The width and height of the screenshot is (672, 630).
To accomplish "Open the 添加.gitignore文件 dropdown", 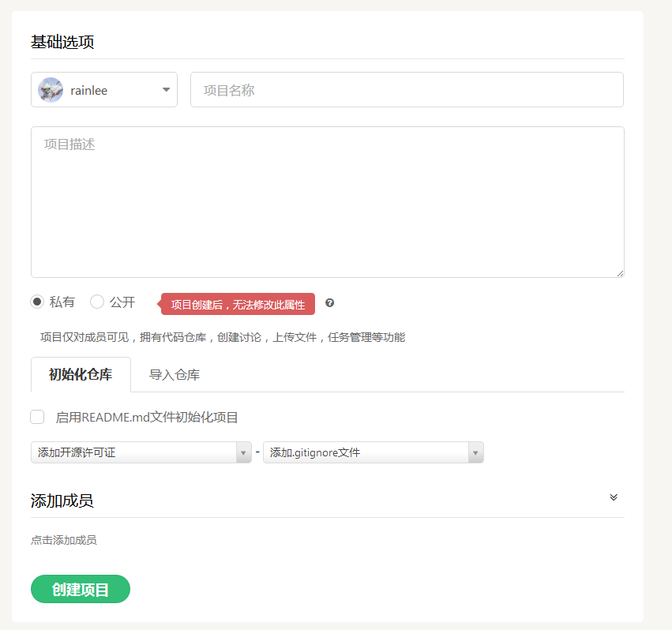I will (x=374, y=452).
